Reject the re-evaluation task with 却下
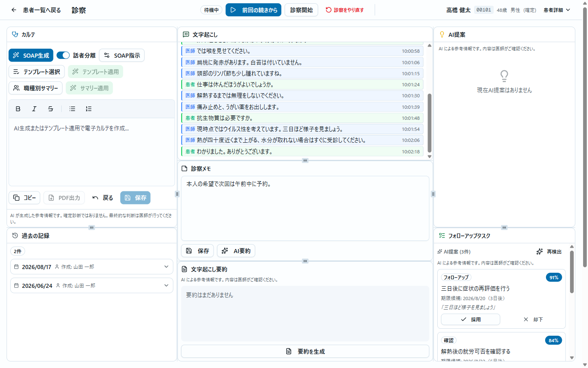Image resolution: width=588 pixels, height=368 pixels. coord(533,319)
